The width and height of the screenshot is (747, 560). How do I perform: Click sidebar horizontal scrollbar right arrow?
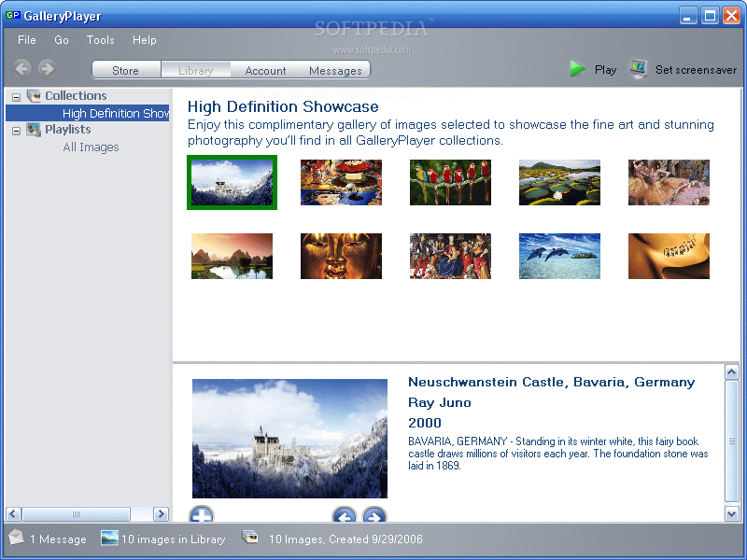click(161, 514)
